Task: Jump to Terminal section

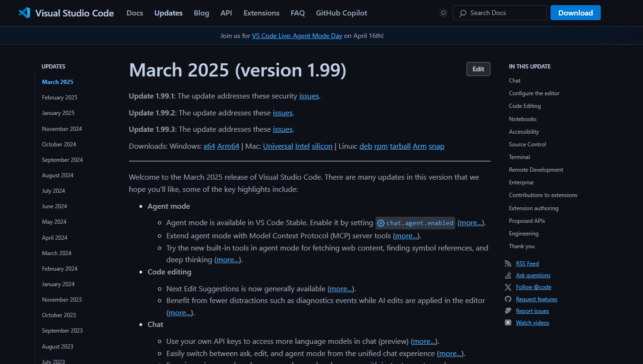Action: pyautogui.click(x=520, y=157)
